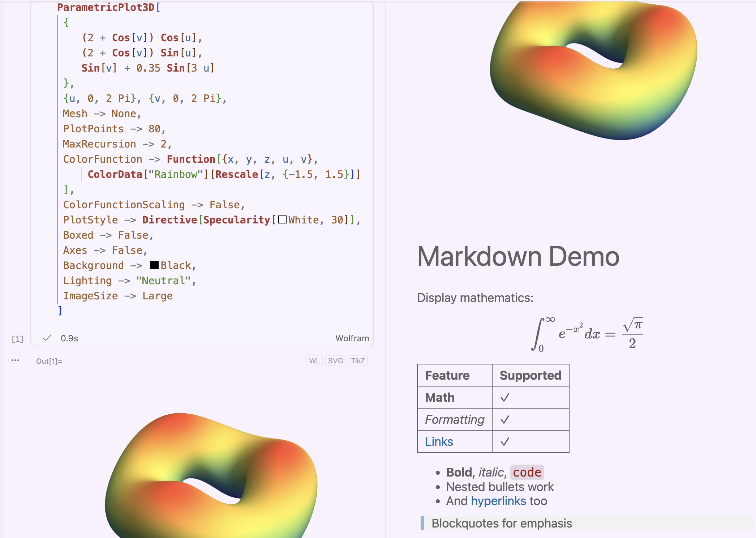This screenshot has width=756, height=538.
Task: Click the Mesh -> None line
Action: [102, 114]
